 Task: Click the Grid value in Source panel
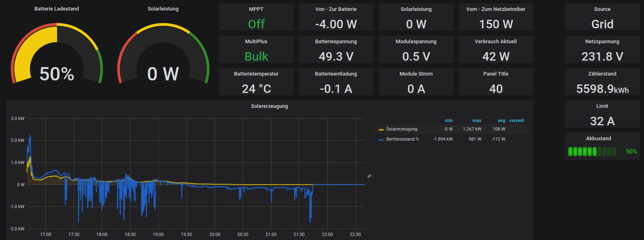pos(602,24)
